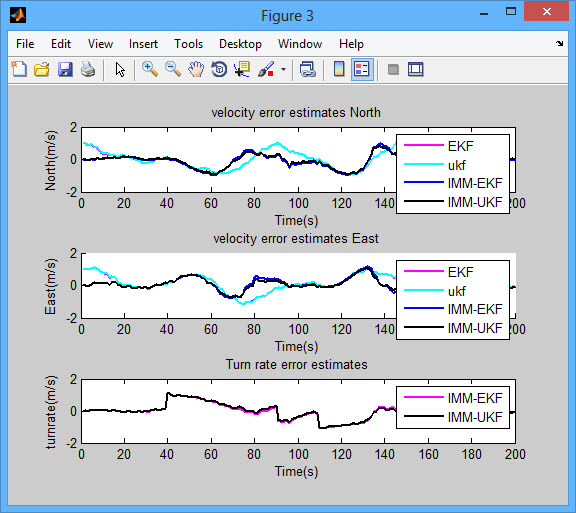Screen dimensions: 576x513
Task: Click the Link Plot toolbar button
Action: coord(308,69)
